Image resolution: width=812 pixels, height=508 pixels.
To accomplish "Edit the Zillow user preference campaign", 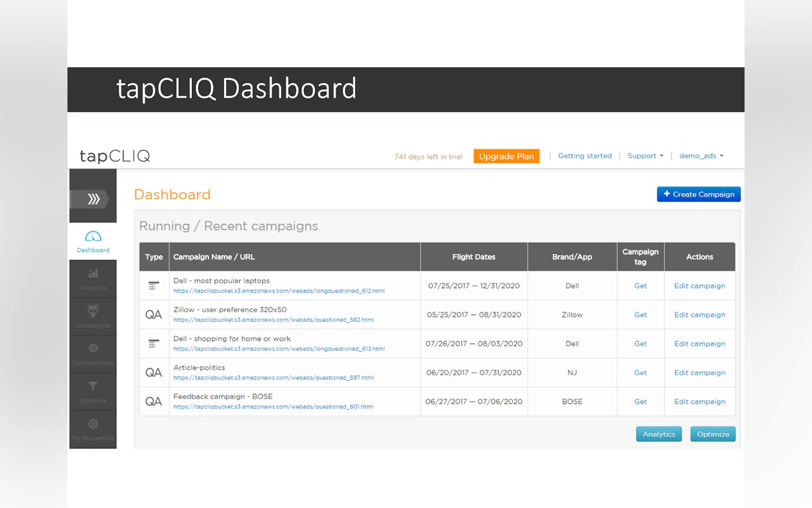I will (x=699, y=315).
